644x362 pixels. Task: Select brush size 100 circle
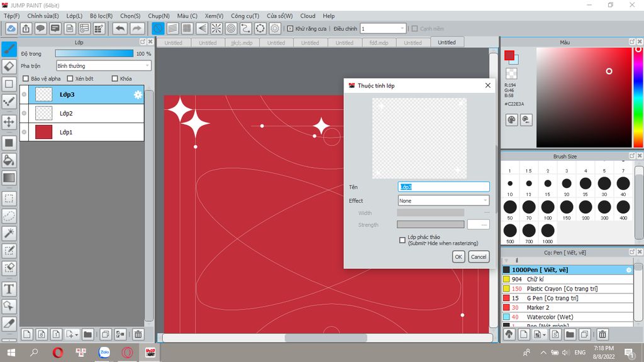click(x=548, y=207)
